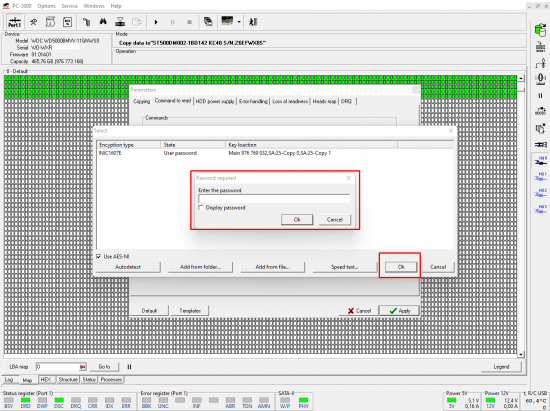This screenshot has width=550, height=411.
Task: Click the map scrollbar down arrow
Action: point(521,355)
